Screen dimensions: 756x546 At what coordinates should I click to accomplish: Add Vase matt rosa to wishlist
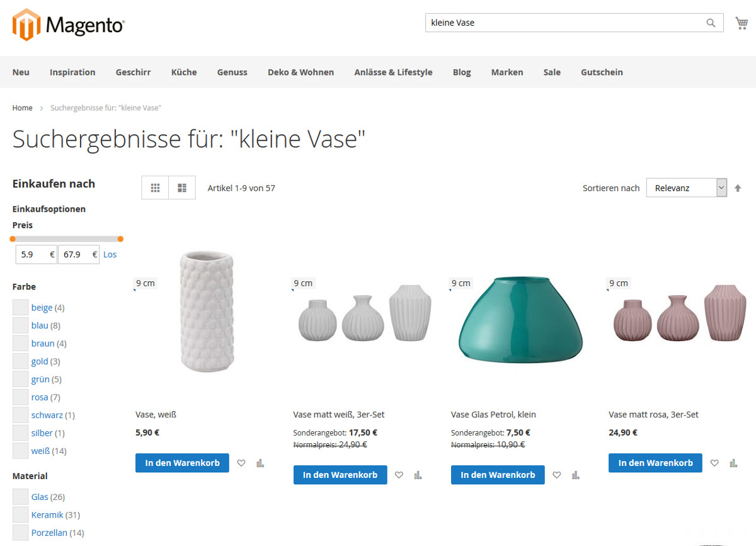pos(714,463)
